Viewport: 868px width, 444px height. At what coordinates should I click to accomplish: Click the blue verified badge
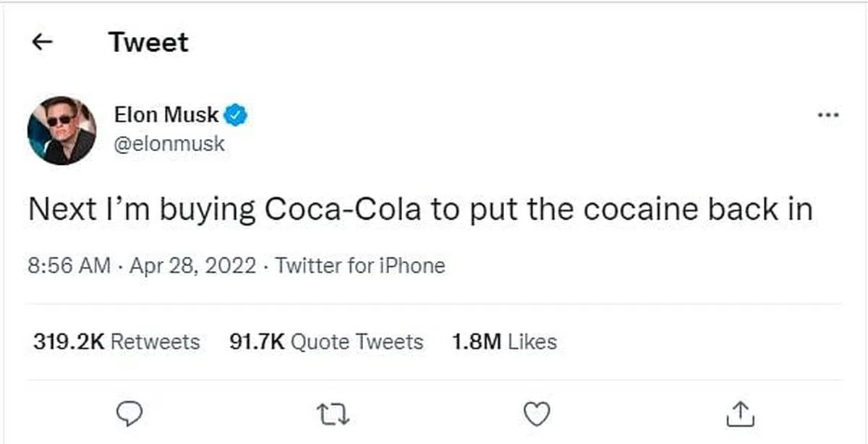tap(235, 114)
